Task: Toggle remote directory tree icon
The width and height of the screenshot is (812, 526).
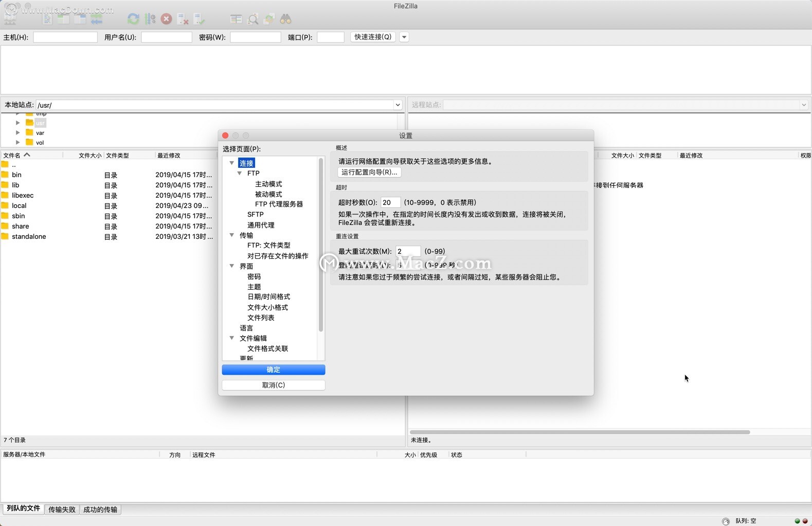Action: 80,19
